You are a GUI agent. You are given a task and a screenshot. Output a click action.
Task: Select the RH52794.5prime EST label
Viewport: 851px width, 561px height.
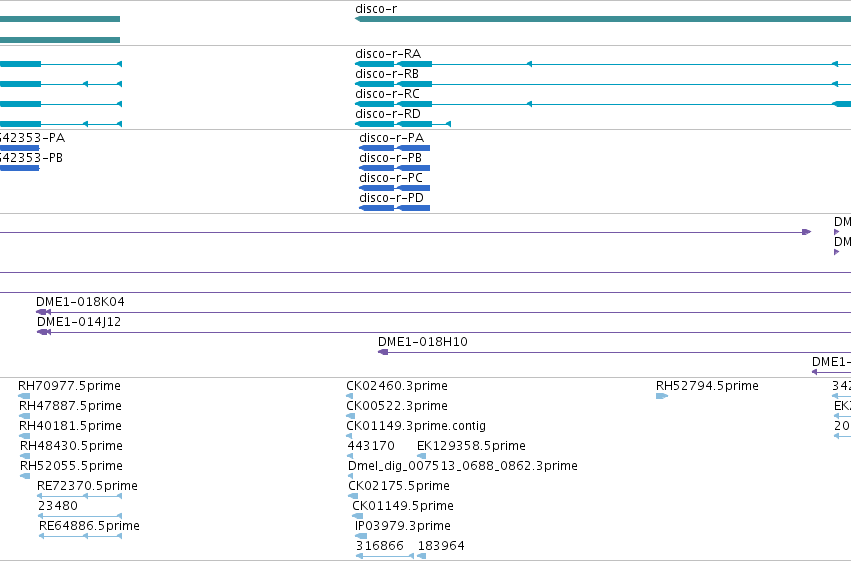708,386
